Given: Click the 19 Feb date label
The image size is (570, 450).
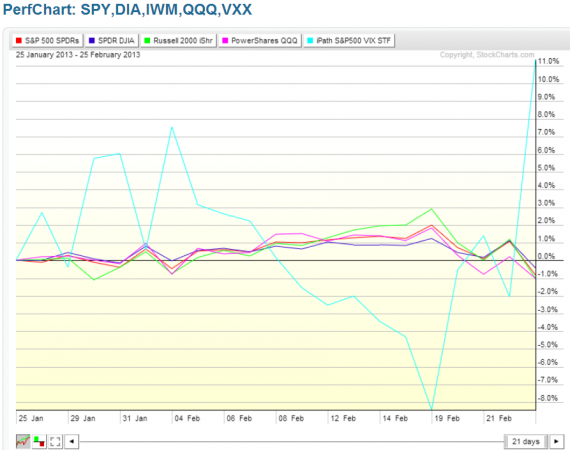Looking at the screenshot, I should (x=447, y=418).
